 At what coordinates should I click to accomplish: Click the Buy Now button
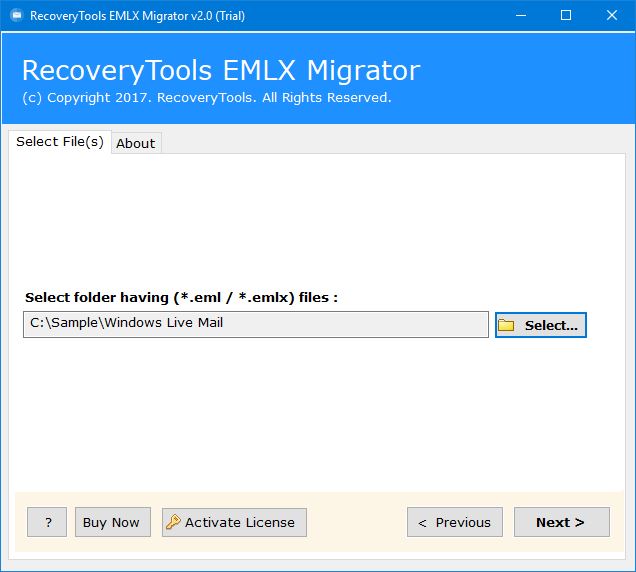[x=113, y=522]
